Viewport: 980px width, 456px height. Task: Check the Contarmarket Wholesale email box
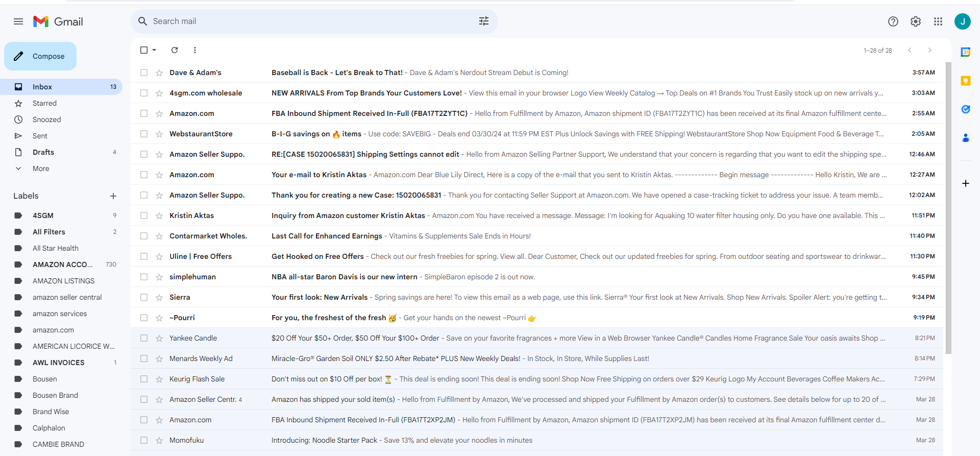tap(144, 236)
